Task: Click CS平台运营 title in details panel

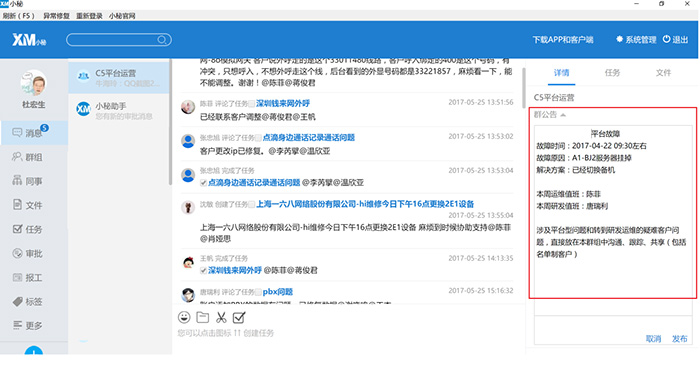Action: pyautogui.click(x=554, y=97)
